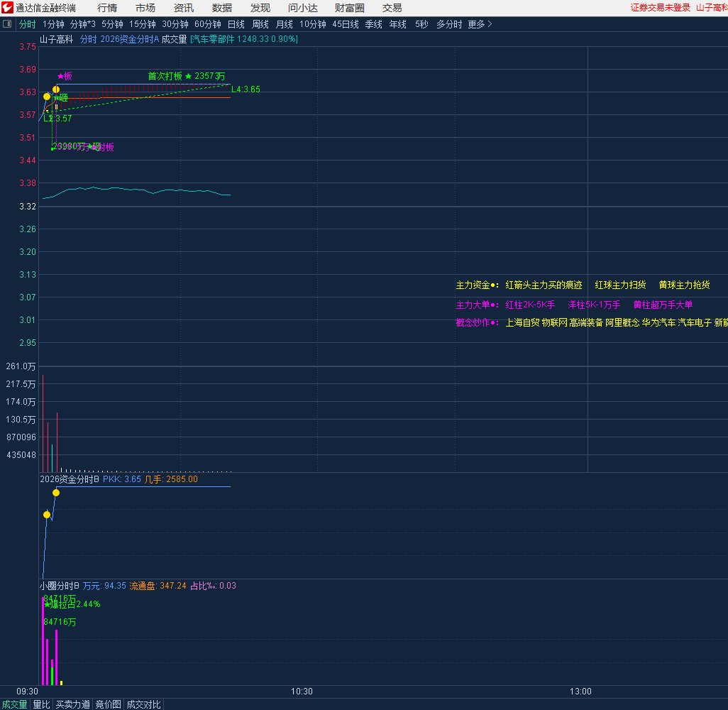Select the 5分钟 period tab
Image resolution: width=728 pixels, height=710 pixels.
(x=112, y=24)
